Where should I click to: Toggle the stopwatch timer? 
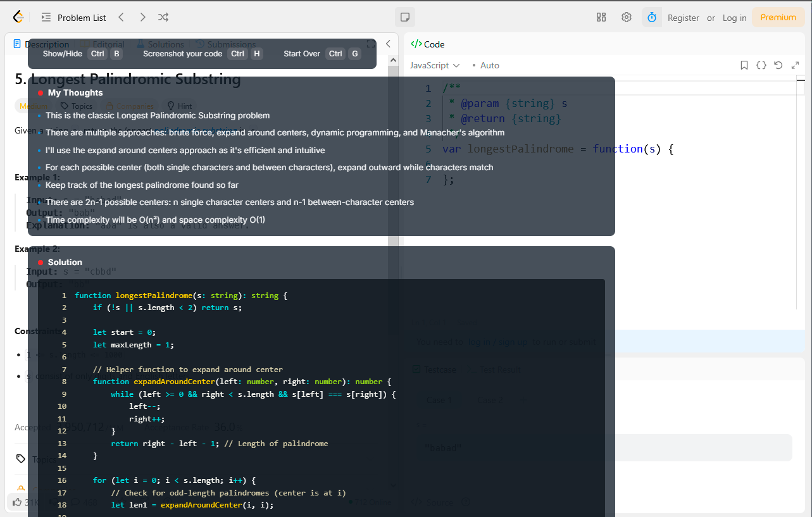tap(652, 17)
